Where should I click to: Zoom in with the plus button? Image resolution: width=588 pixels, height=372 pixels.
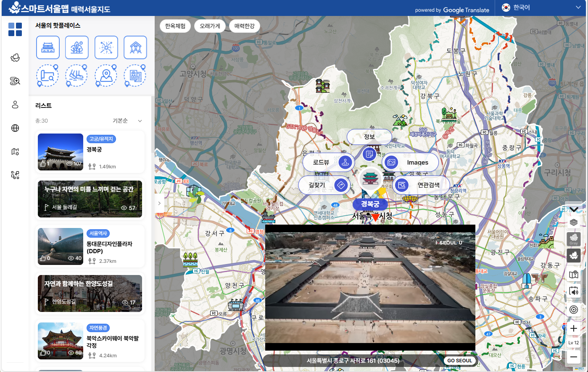[574, 329]
